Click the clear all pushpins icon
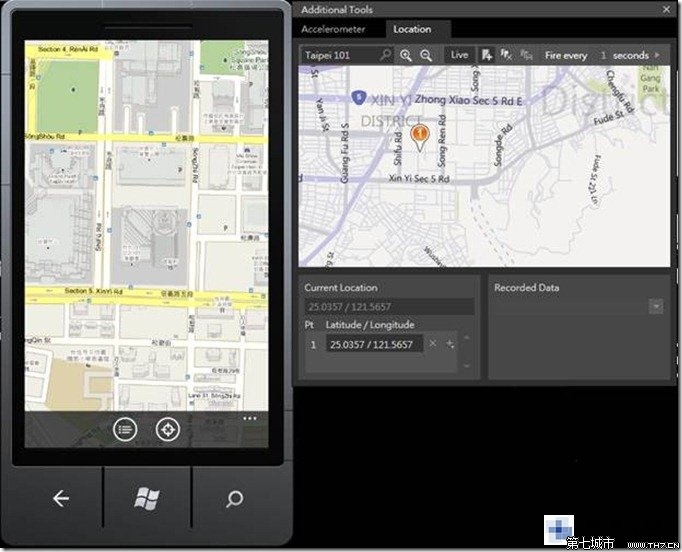Image resolution: width=682 pixels, height=552 pixels. click(x=507, y=56)
